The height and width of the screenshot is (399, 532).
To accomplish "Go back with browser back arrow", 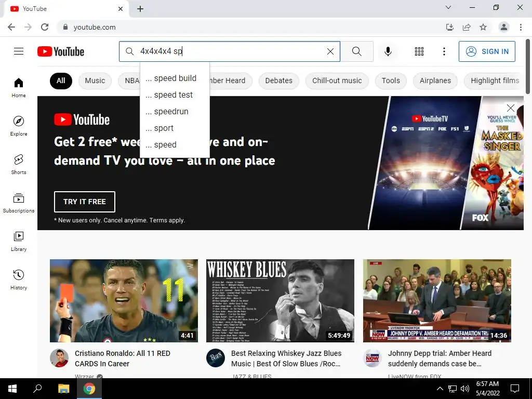I will [11, 27].
